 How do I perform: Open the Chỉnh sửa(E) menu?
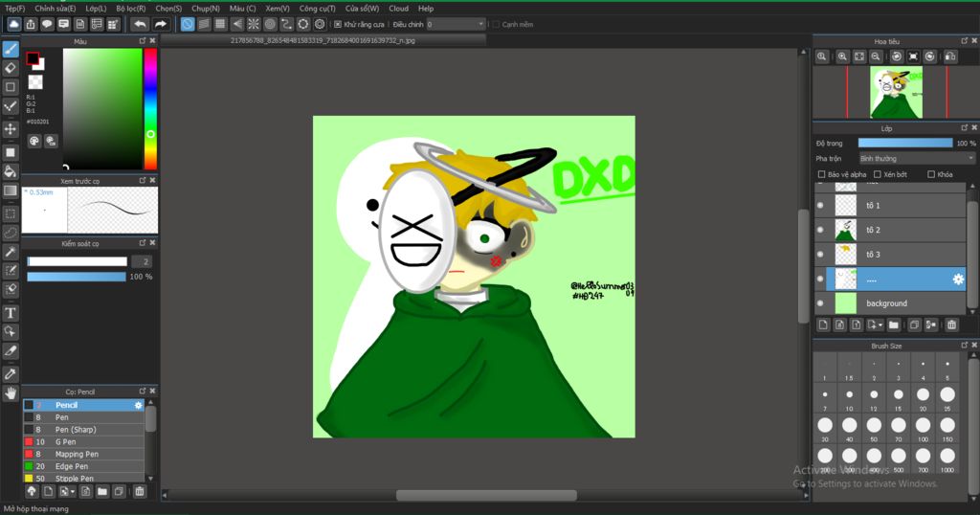point(55,9)
